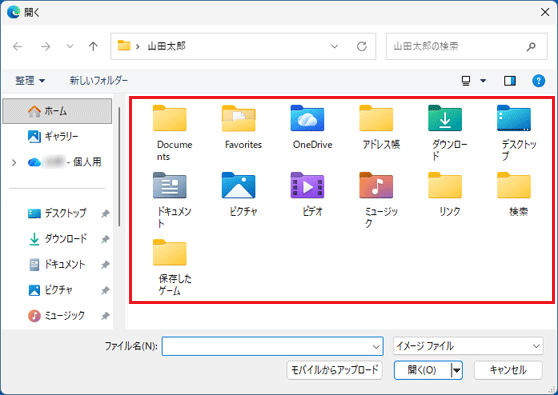Click 新しいフォルダー
The image size is (558, 395).
point(99,81)
